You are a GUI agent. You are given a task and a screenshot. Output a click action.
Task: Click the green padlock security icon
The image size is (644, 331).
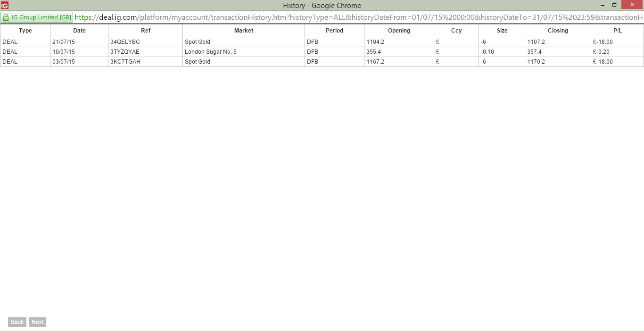[6, 17]
